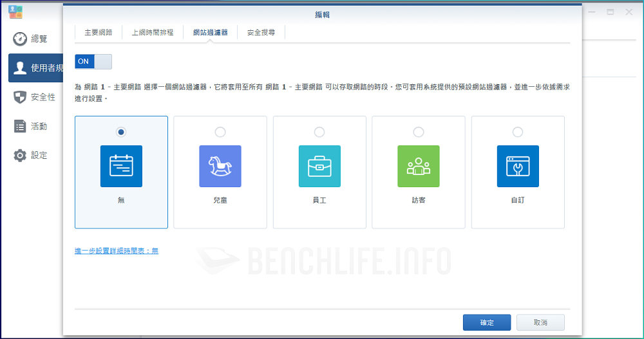
Task: Click the 員工 briefcase icon
Action: point(319,166)
